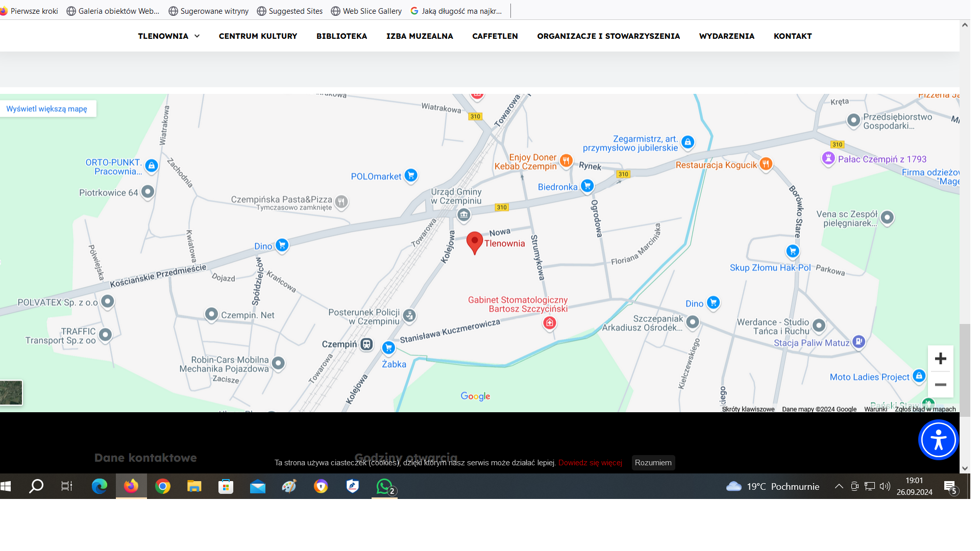Show hidden system tray icons
980x551 pixels.
(x=839, y=486)
